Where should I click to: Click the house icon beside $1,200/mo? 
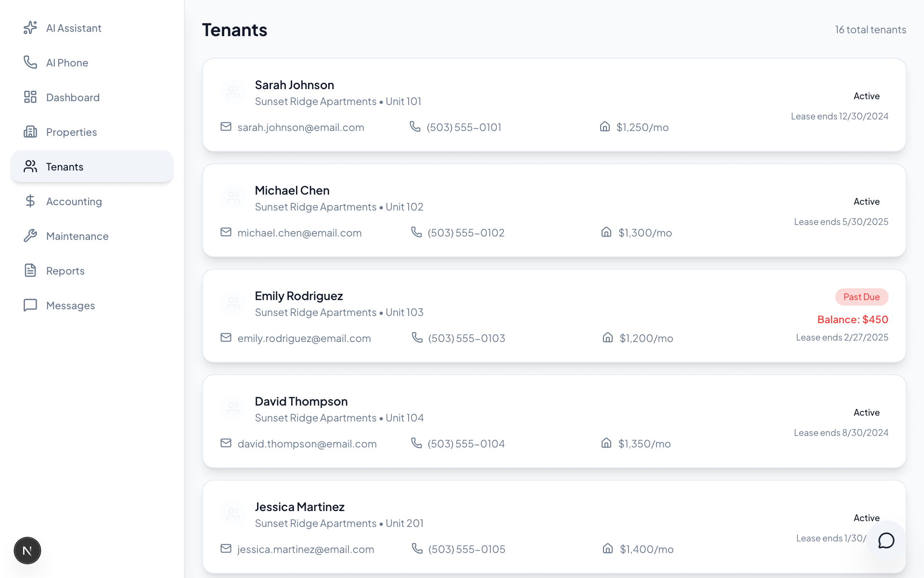coord(608,338)
